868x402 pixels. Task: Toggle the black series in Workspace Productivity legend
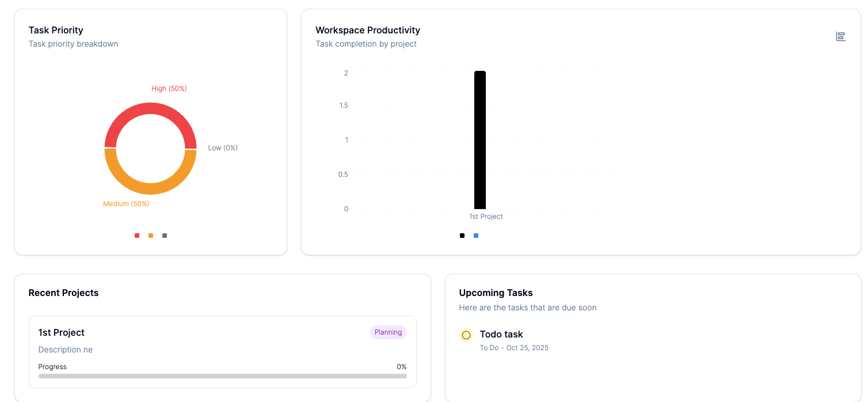[462, 235]
